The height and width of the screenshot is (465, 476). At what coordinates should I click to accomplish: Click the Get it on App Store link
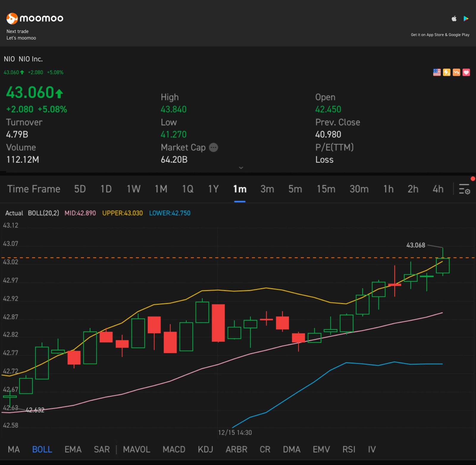(x=440, y=35)
